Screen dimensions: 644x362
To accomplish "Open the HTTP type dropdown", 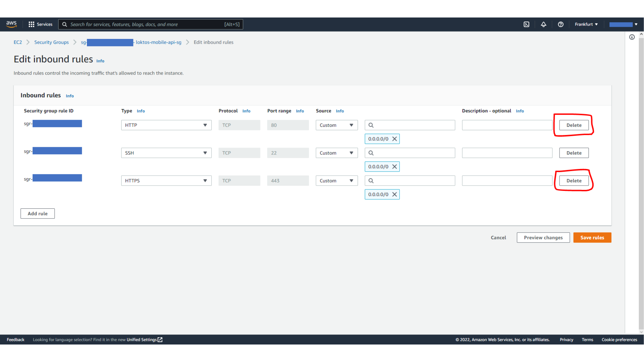I will point(166,125).
